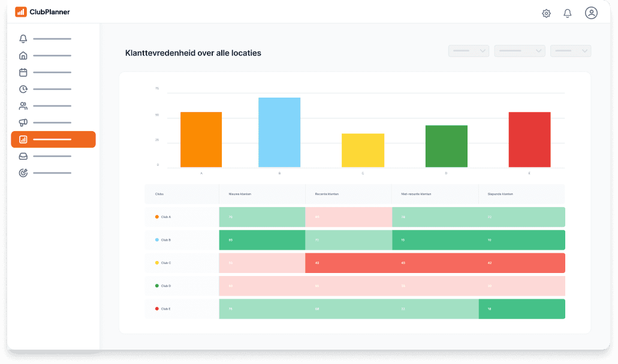Expand the first filter dropdown
Image resolution: width=618 pixels, height=364 pixels.
469,51
